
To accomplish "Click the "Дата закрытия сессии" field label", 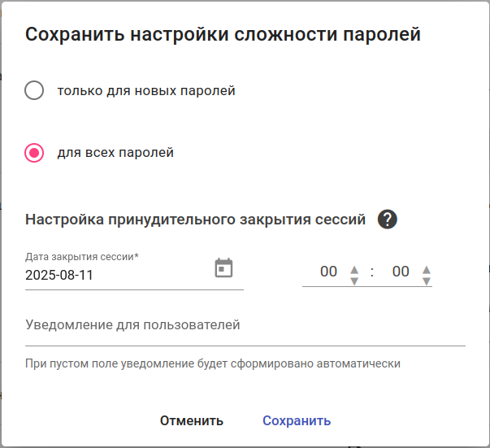I will (x=81, y=256).
